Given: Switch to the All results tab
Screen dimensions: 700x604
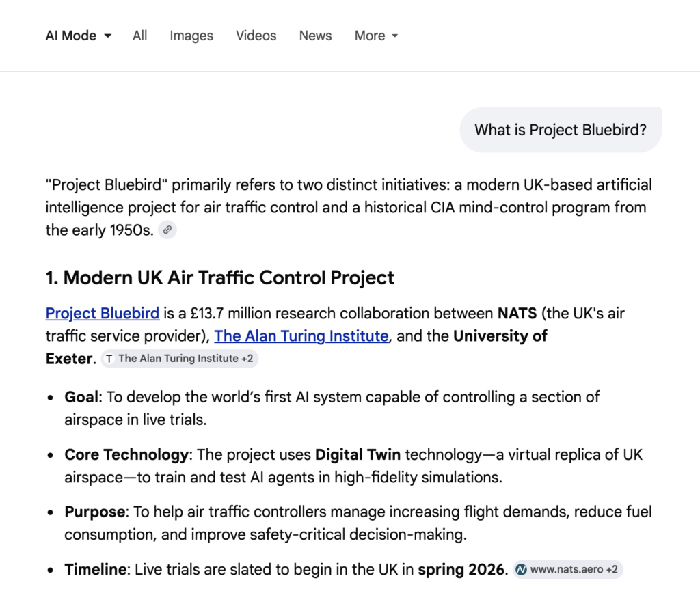Looking at the screenshot, I should tap(140, 36).
